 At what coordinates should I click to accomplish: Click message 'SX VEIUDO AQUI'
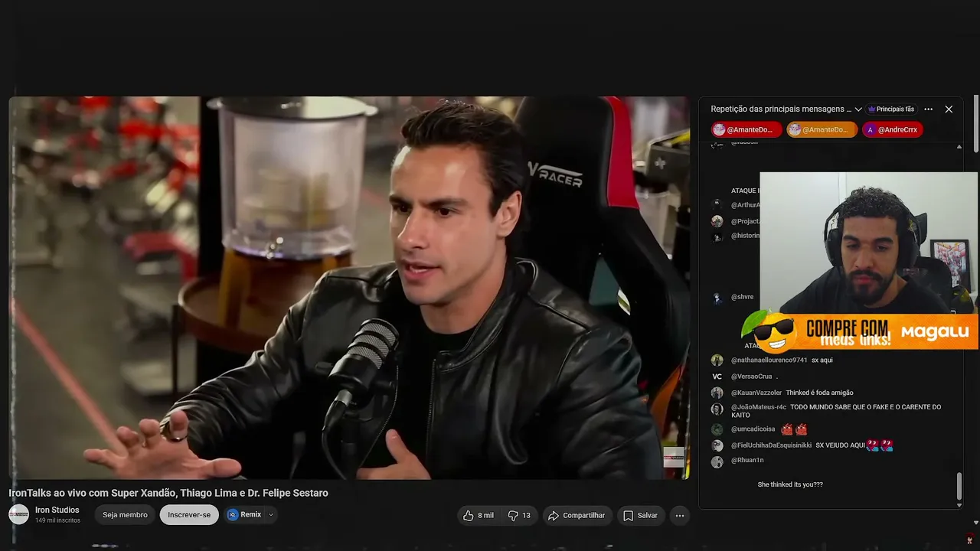coord(840,445)
